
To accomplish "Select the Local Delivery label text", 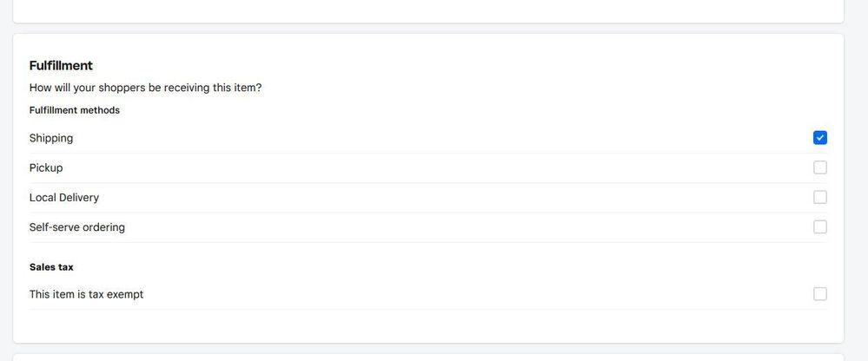I will (64, 197).
